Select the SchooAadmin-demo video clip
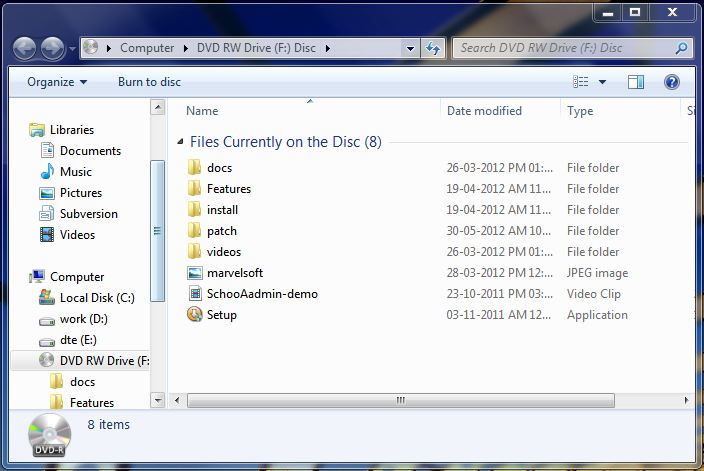Viewport: 704px width, 471px height. point(261,294)
